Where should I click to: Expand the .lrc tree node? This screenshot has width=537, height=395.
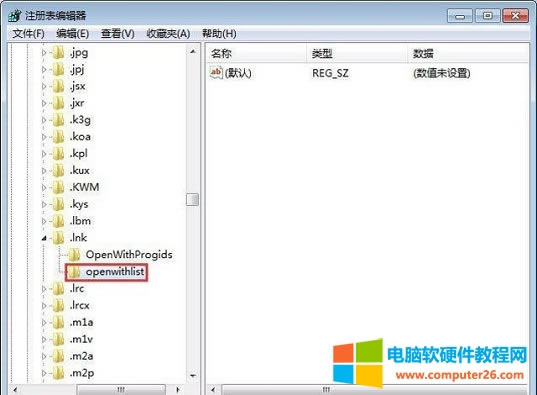click(44, 288)
